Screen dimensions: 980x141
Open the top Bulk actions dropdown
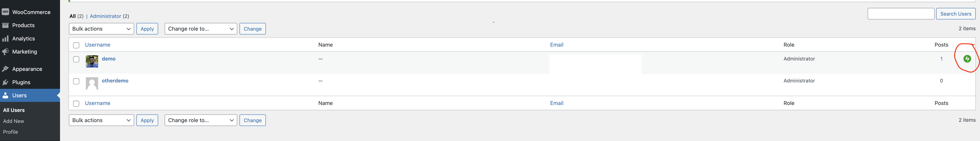101,29
